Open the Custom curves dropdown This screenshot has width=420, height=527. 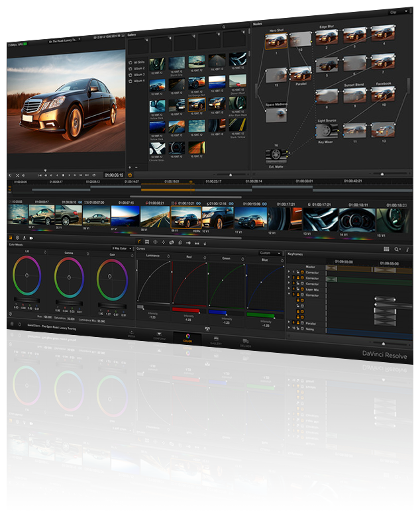coord(270,253)
